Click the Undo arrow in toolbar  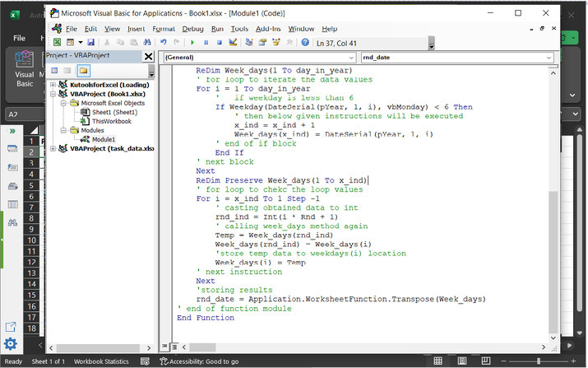(164, 42)
